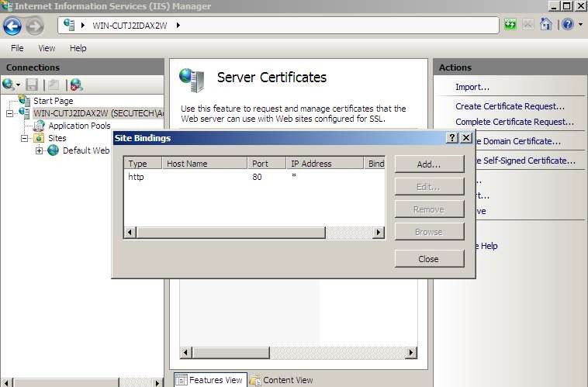
Task: Switch to Content View tab
Action: pos(282,380)
